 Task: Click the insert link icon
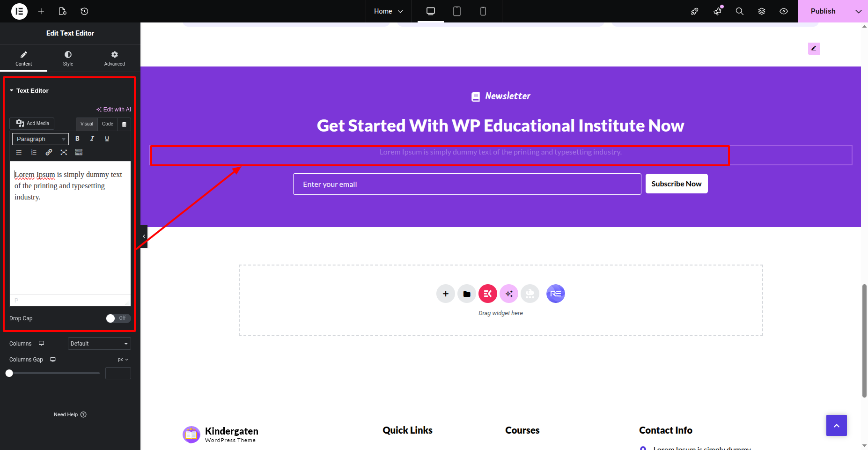tap(49, 152)
